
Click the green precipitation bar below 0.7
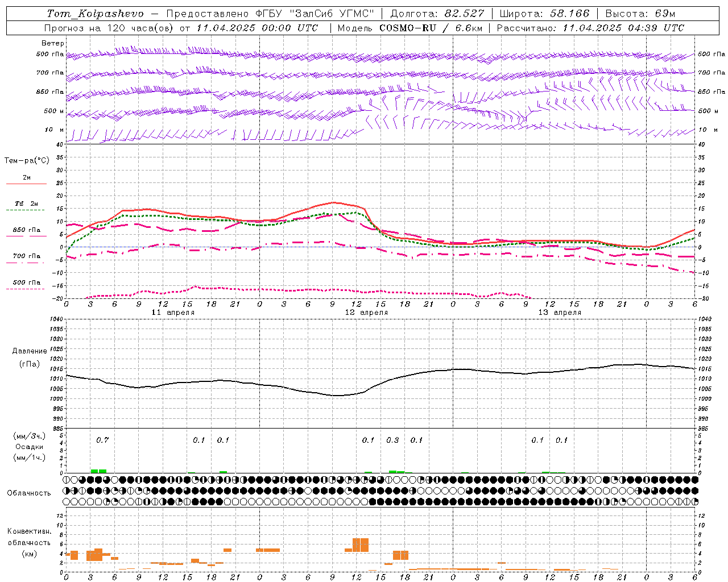[98, 471]
